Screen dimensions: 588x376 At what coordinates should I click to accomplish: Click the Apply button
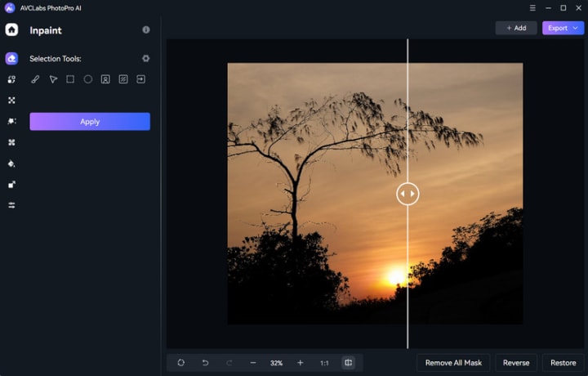[x=90, y=122]
